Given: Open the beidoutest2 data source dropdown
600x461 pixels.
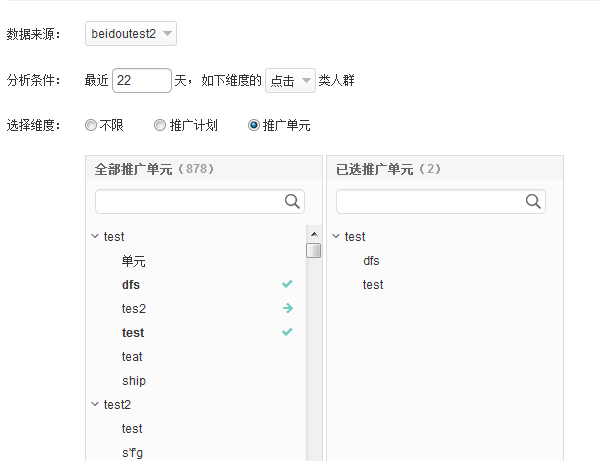Looking at the screenshot, I should tap(130, 35).
